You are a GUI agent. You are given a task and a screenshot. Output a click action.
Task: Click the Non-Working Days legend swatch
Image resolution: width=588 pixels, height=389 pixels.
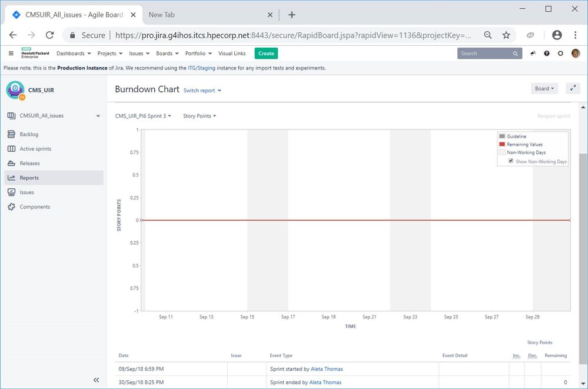coord(501,152)
